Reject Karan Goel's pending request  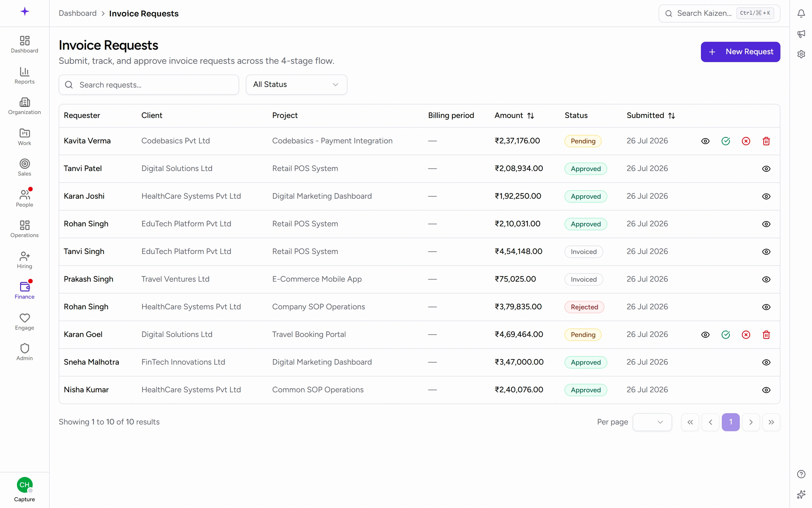[x=745, y=335]
